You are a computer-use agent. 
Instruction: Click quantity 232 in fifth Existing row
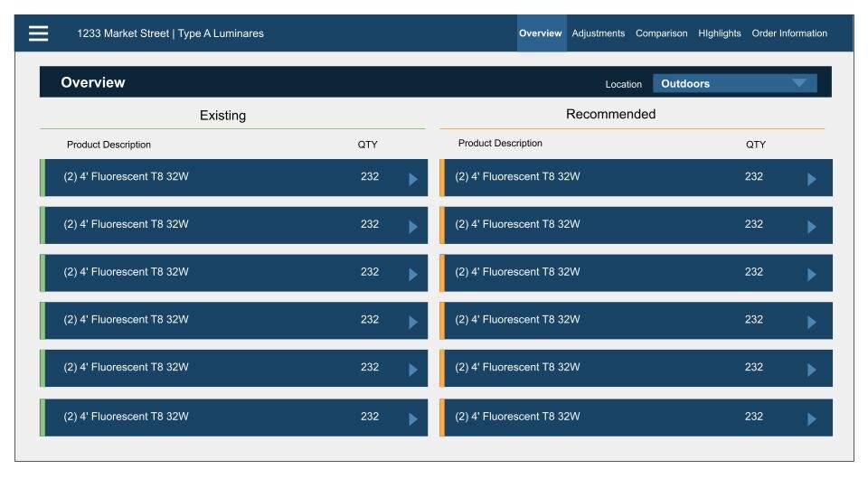[370, 367]
